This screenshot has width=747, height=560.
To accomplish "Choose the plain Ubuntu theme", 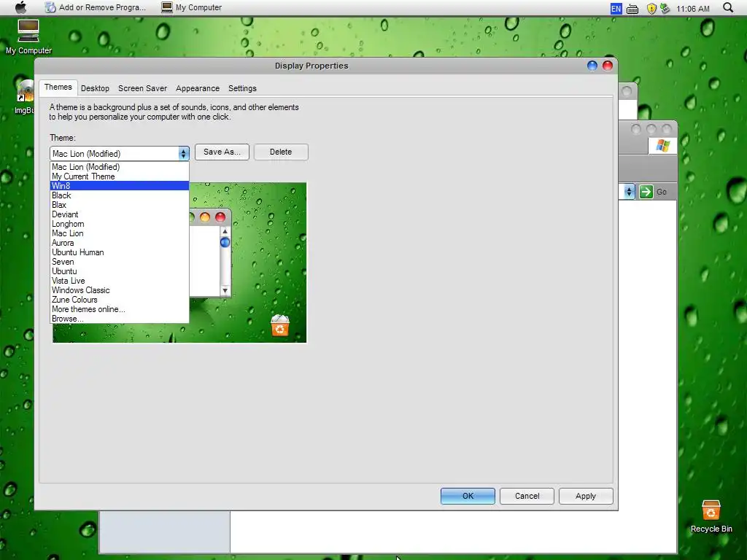I will coord(119,271).
